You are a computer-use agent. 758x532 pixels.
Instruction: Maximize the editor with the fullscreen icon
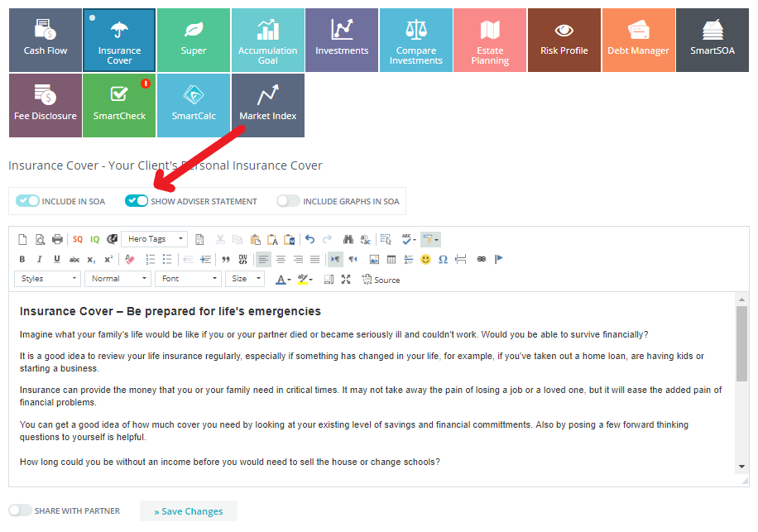point(346,280)
